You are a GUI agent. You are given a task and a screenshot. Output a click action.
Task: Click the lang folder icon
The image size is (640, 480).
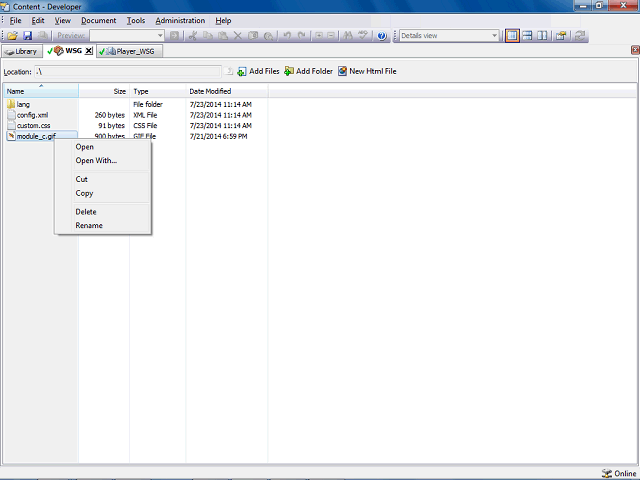[x=11, y=104]
